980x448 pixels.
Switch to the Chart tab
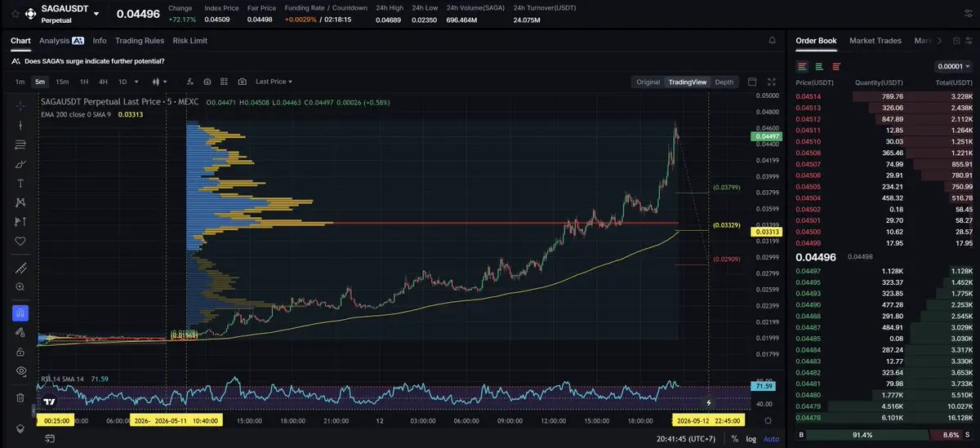coord(20,40)
